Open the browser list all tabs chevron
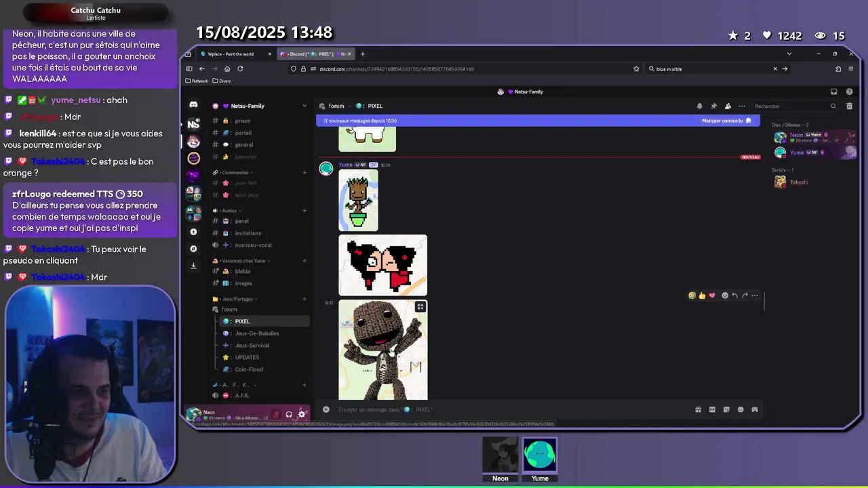This screenshot has height=488, width=868. pyautogui.click(x=789, y=54)
